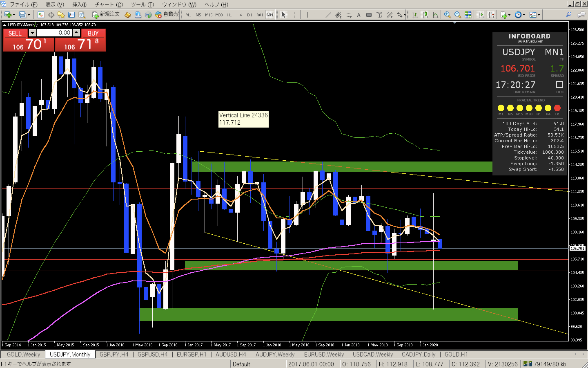Open the Market Watch panel icon
Viewport: 588px width, 368px height.
tap(41, 15)
